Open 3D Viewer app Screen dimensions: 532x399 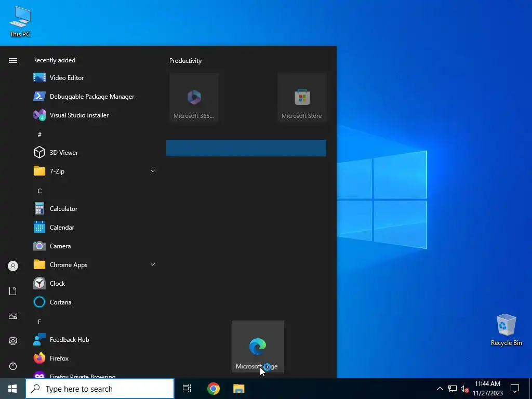[x=95, y=152]
